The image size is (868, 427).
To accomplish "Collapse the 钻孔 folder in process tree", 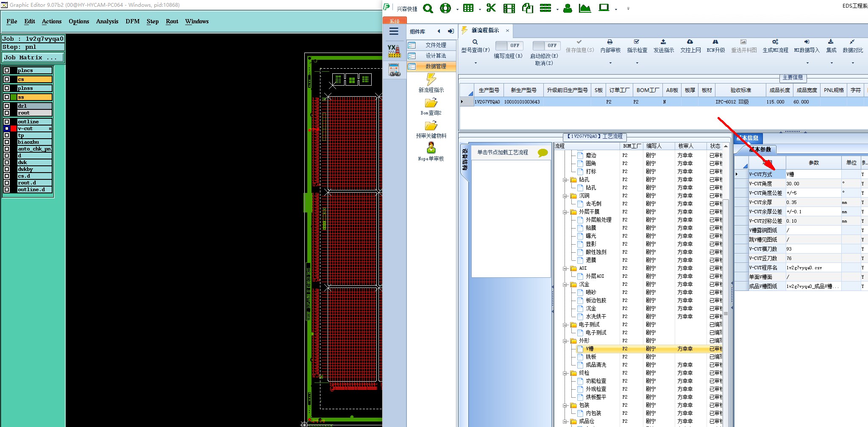I will [565, 180].
